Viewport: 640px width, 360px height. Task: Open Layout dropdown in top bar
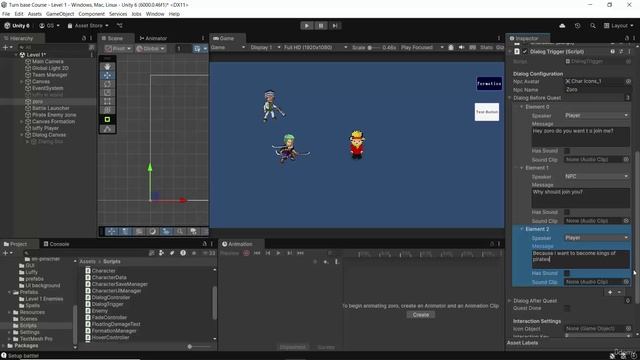[x=619, y=26]
